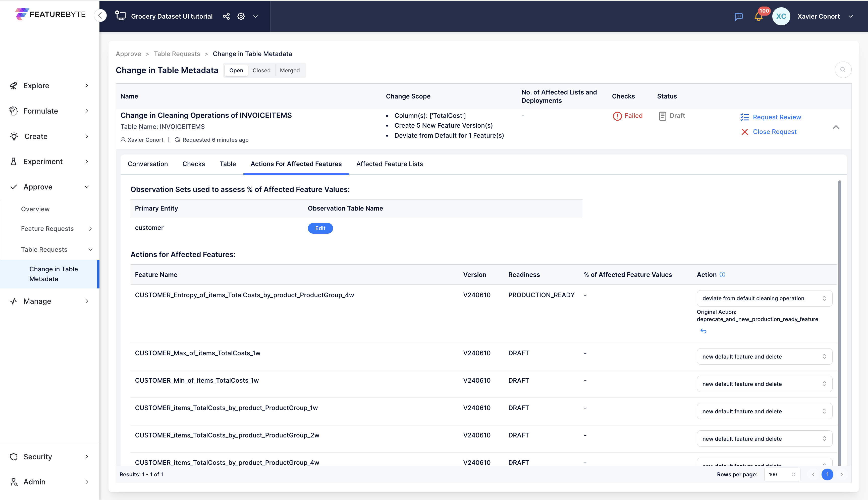Click the search icon in request list
This screenshot has width=868, height=500.
coord(843,70)
